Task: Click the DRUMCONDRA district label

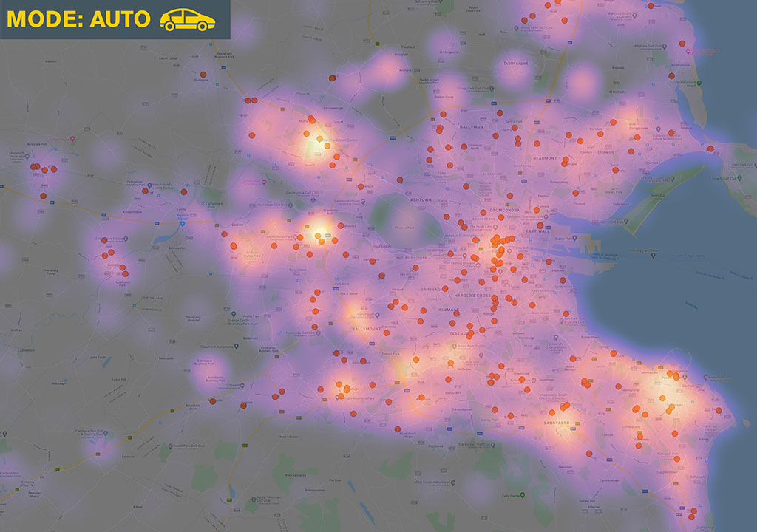Action: 500,209
